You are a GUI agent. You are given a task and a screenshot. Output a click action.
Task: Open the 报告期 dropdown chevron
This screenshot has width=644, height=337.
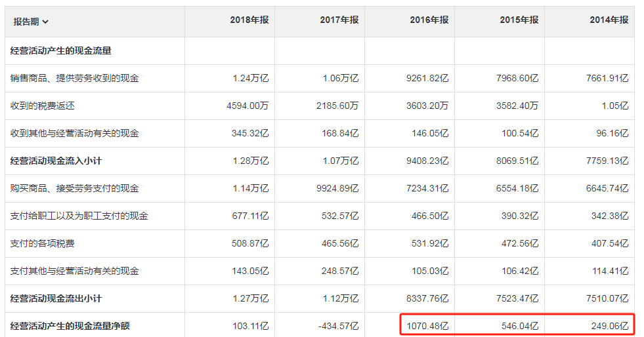coord(45,22)
